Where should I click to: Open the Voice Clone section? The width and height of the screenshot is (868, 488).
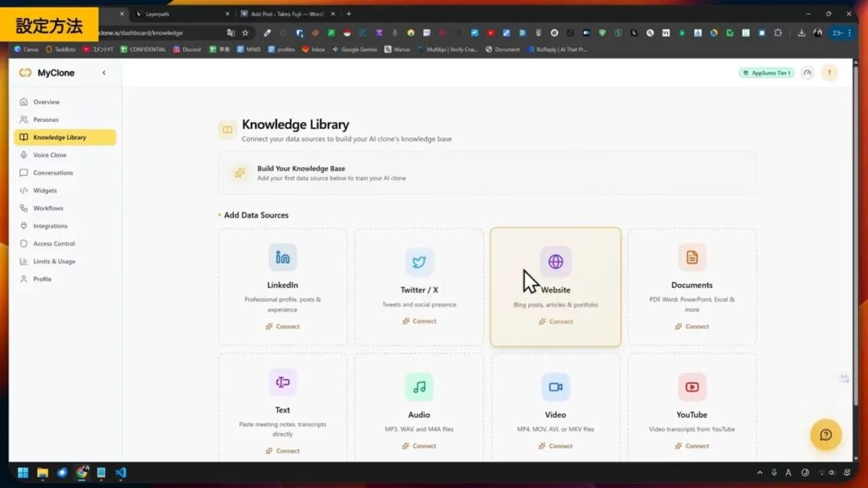point(48,155)
